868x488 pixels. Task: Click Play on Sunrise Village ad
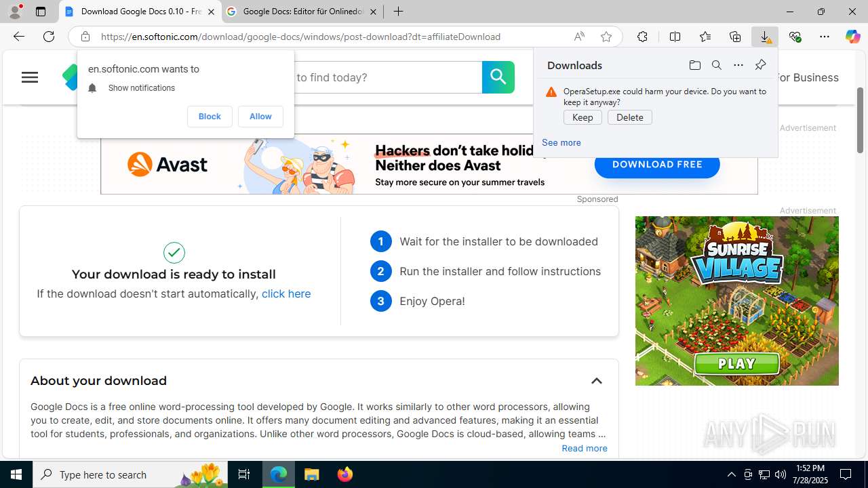[736, 364]
